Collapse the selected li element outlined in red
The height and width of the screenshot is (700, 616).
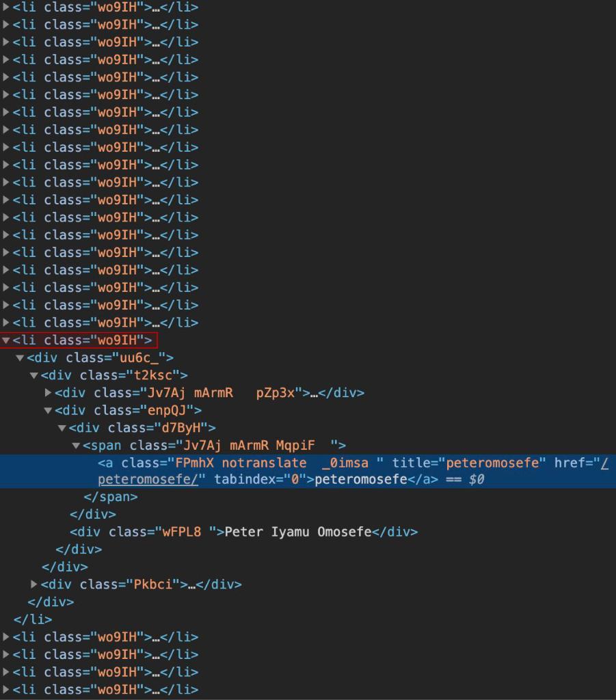[7, 340]
